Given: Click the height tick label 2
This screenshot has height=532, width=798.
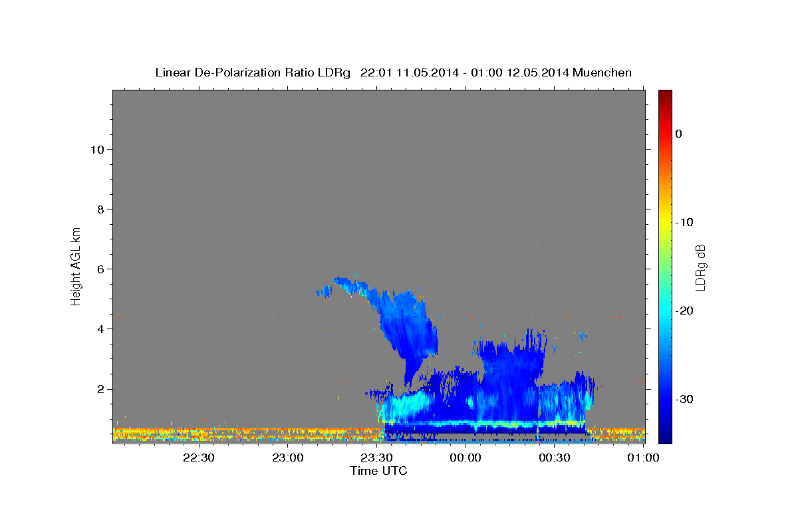Looking at the screenshot, I should tap(100, 389).
